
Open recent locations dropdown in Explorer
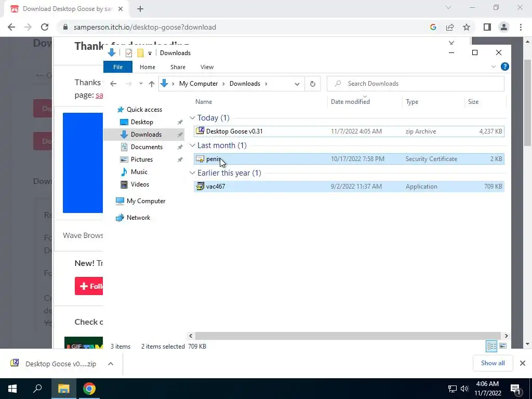tap(141, 84)
